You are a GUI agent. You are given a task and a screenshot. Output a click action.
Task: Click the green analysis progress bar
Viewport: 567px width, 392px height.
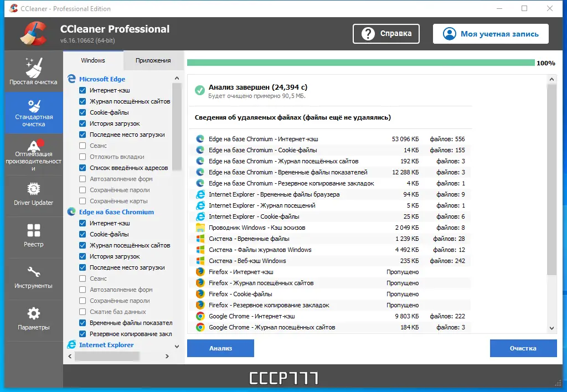361,63
